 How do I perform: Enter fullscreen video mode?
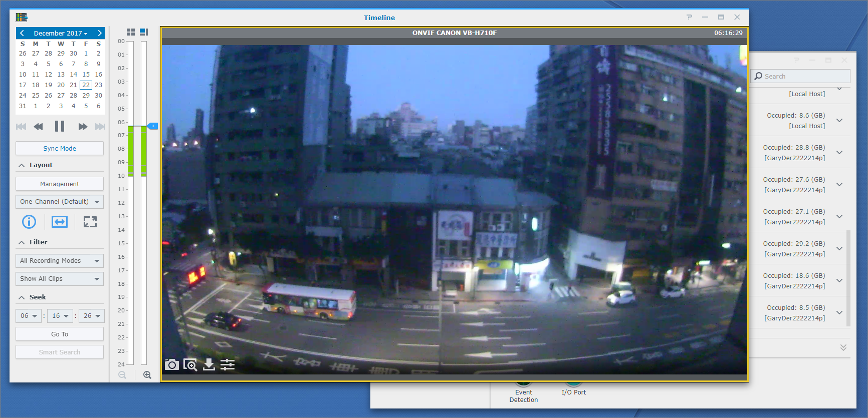(x=90, y=222)
